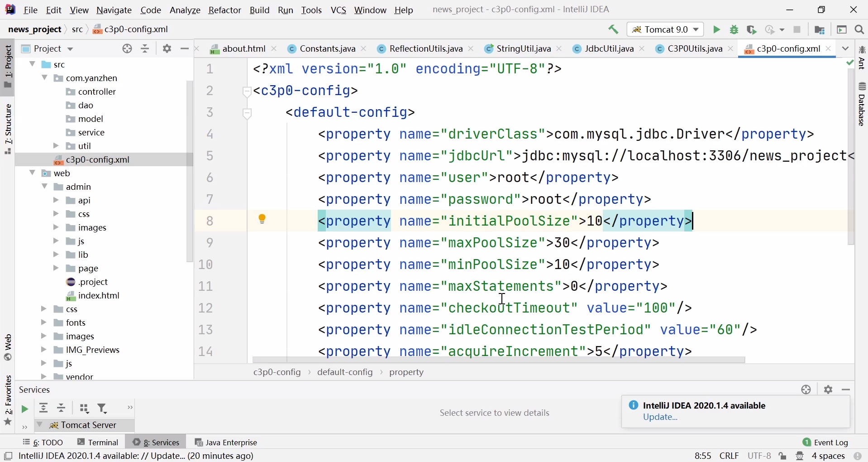Click the yellow intention lightbulb on line 8
This screenshot has height=462, width=868.
(262, 220)
